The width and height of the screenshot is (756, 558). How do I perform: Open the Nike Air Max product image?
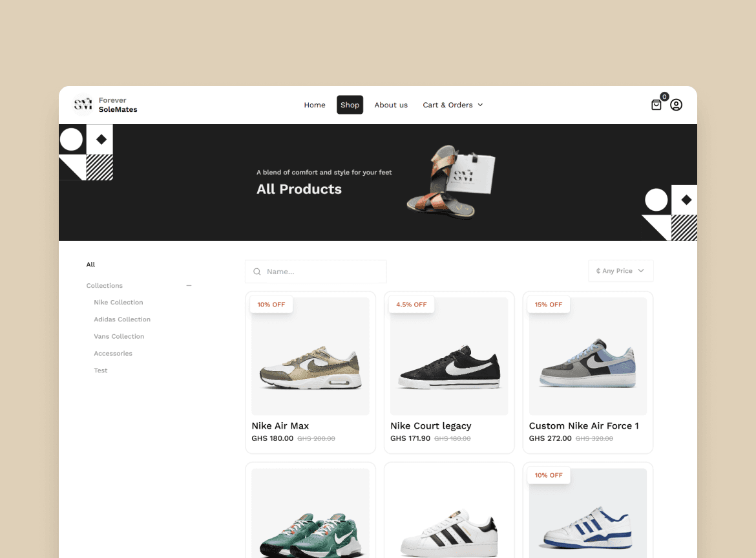pyautogui.click(x=311, y=356)
